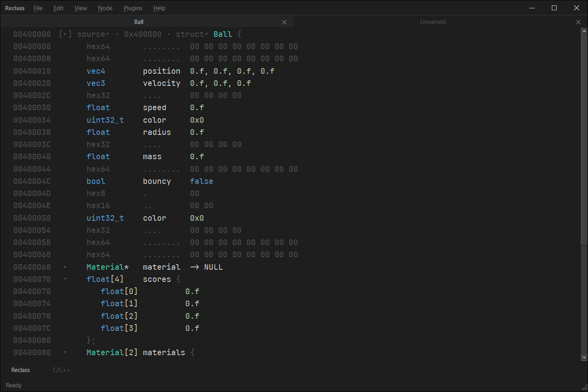Open the struct type dropdown
This screenshot has height=392, width=588.
[192, 34]
